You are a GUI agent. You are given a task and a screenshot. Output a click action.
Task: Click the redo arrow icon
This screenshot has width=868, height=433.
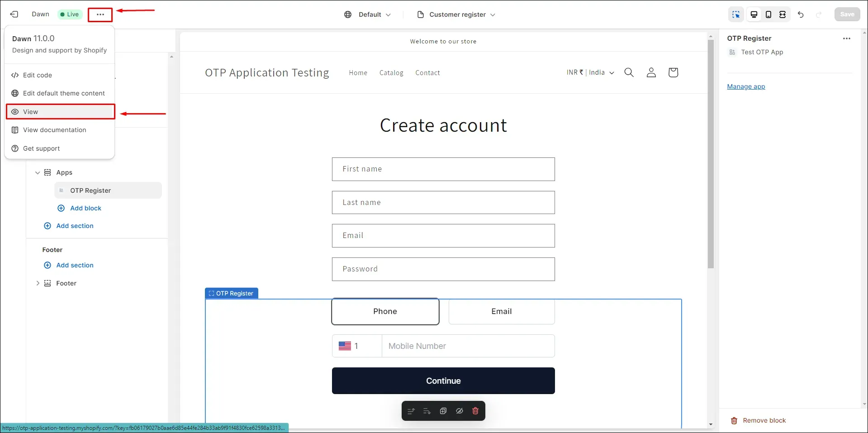(819, 14)
